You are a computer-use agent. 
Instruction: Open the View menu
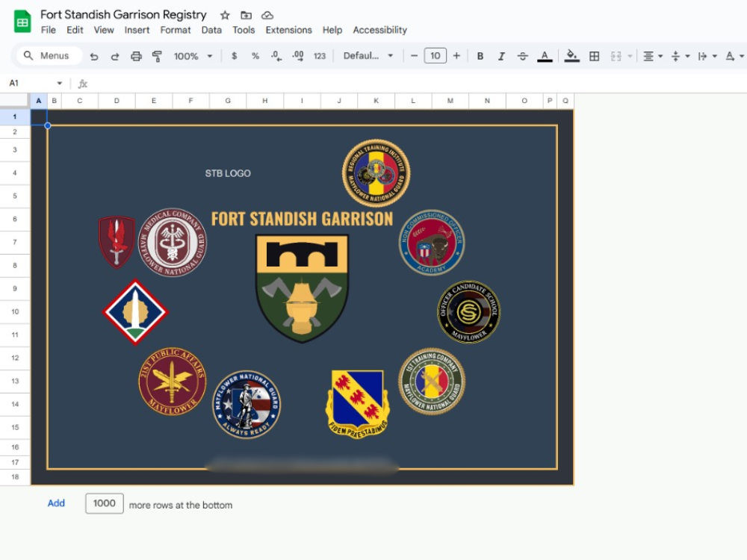(103, 30)
